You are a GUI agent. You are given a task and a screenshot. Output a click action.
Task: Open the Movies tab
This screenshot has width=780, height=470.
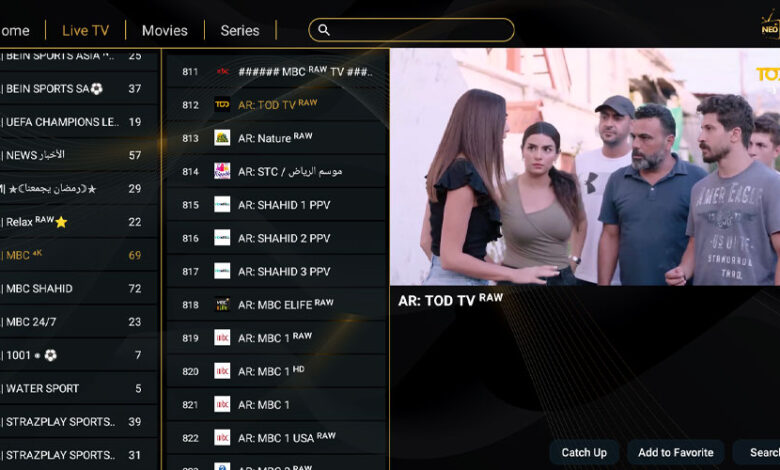(x=165, y=30)
